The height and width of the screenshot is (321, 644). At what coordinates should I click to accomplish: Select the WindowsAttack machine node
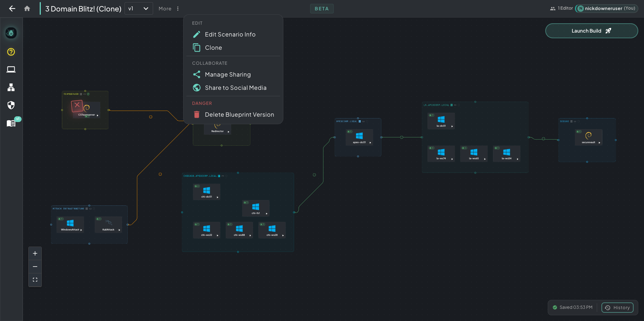[70, 225]
